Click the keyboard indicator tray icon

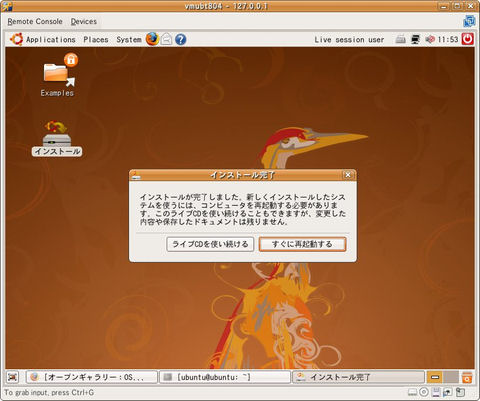(400, 39)
